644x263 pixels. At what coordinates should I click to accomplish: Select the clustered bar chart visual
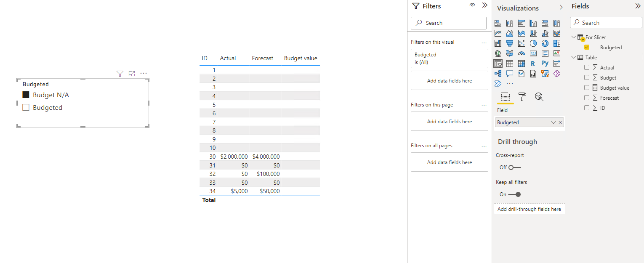[522, 23]
